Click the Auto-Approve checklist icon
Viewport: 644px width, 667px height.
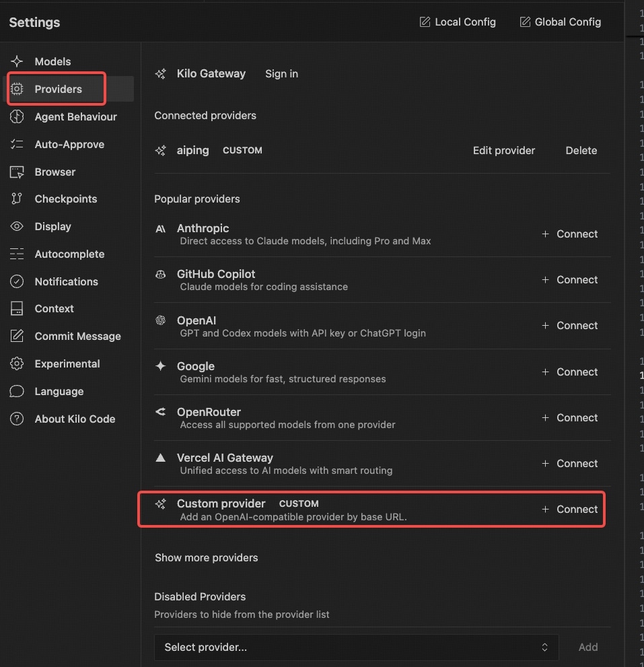[17, 144]
